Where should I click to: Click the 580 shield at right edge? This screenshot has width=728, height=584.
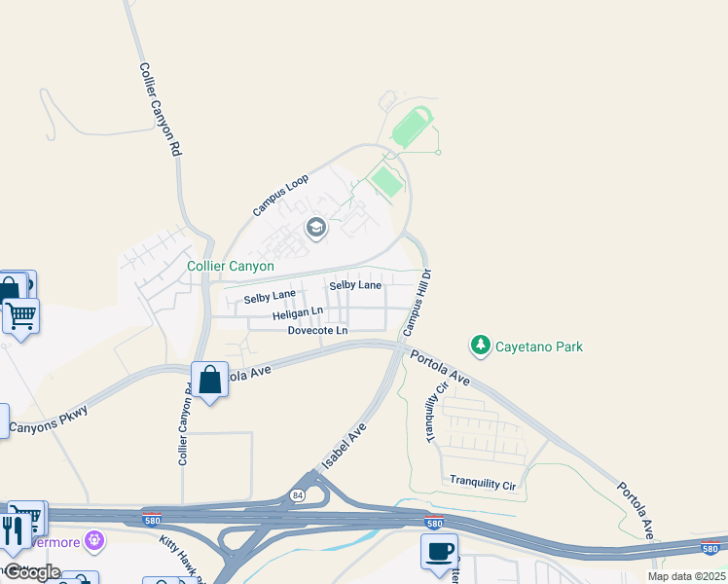point(710,548)
